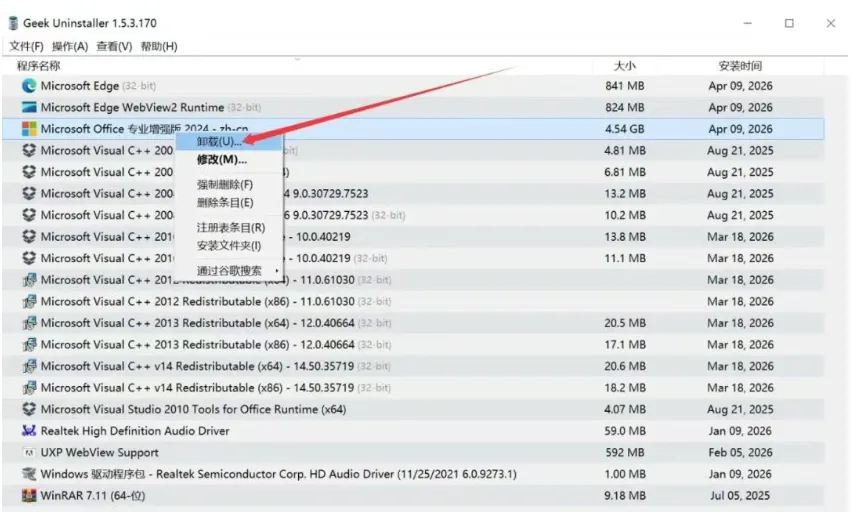The width and height of the screenshot is (853, 512).
Task: Click the Geek Uninstaller title bar icon
Action: 13,23
